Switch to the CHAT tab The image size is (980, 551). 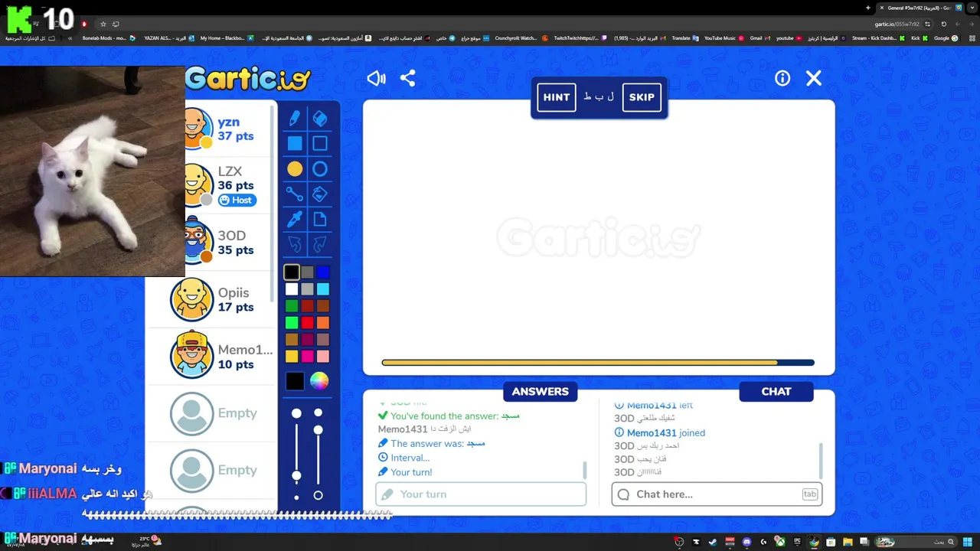pos(776,391)
